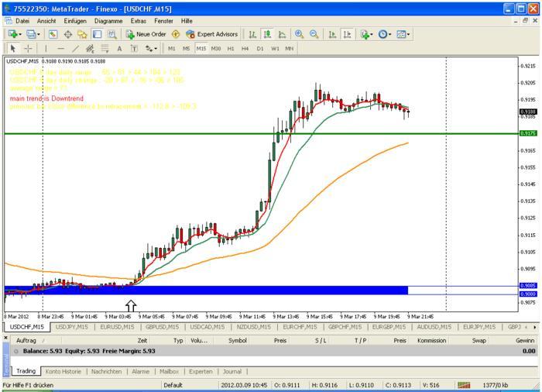The image size is (542, 392).
Task: Select the equidistant channel tool
Action: [90, 49]
